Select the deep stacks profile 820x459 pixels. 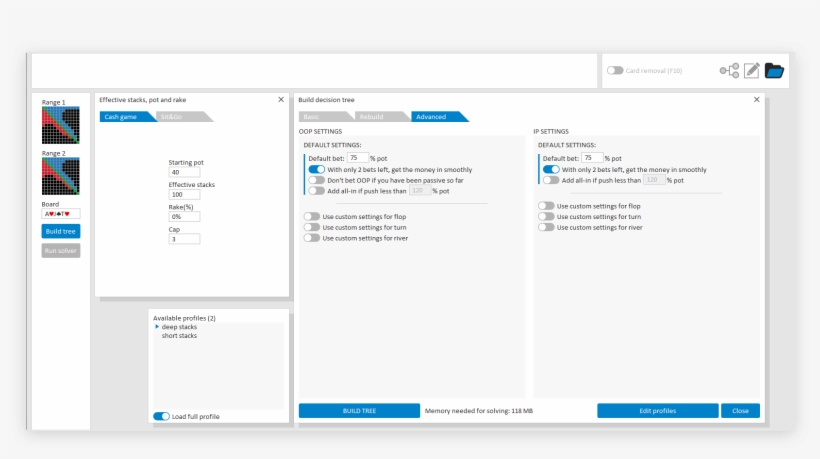click(179, 327)
